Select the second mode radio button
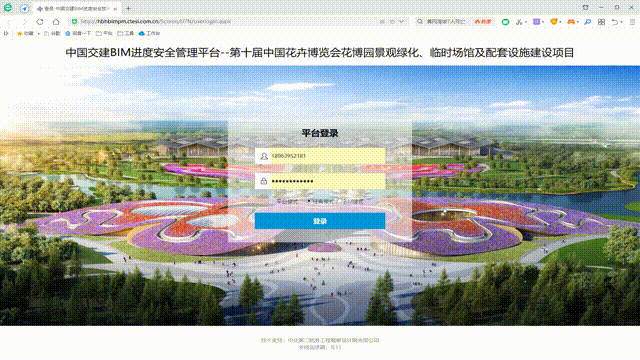Viewport: 640px width, 360px height. click(x=340, y=201)
